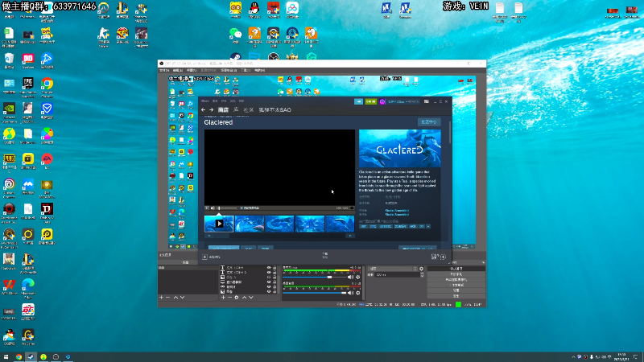This screenshot has height=362, width=644.
Task: Click top streaming button in OBS controls
Action: (x=456, y=269)
